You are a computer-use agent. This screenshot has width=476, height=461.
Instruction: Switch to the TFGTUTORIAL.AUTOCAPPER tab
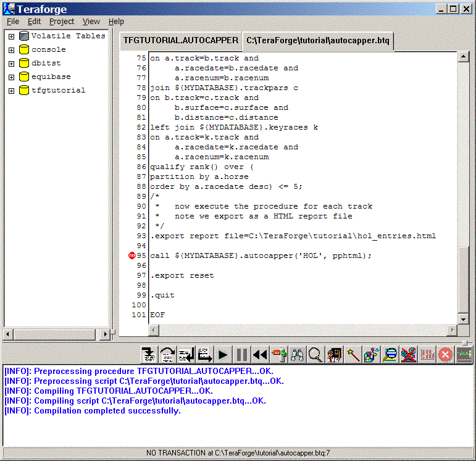pyautogui.click(x=181, y=40)
